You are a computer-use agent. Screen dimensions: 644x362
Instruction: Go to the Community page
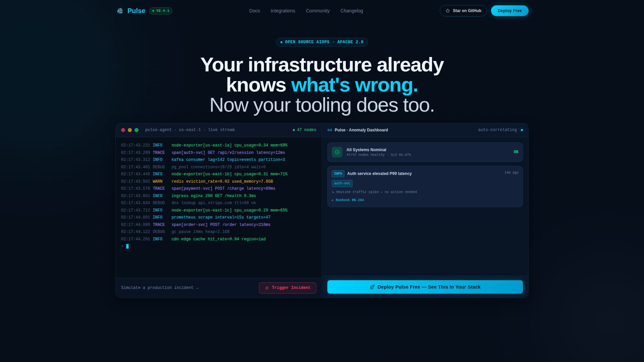(x=318, y=11)
